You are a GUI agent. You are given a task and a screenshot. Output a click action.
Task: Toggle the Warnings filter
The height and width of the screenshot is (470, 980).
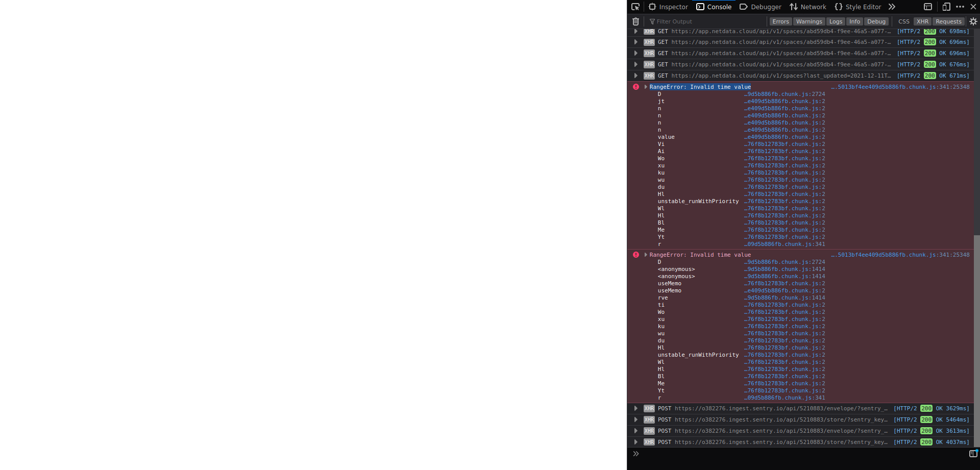[809, 21]
